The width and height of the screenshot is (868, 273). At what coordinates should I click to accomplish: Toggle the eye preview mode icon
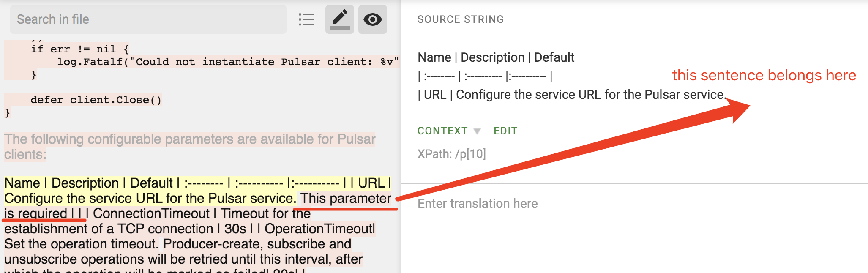coord(373,19)
